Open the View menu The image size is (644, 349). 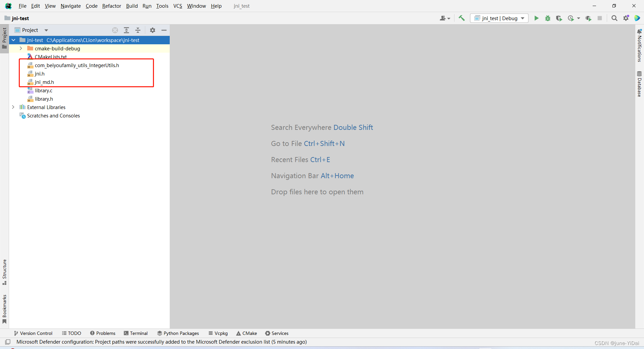[50, 6]
